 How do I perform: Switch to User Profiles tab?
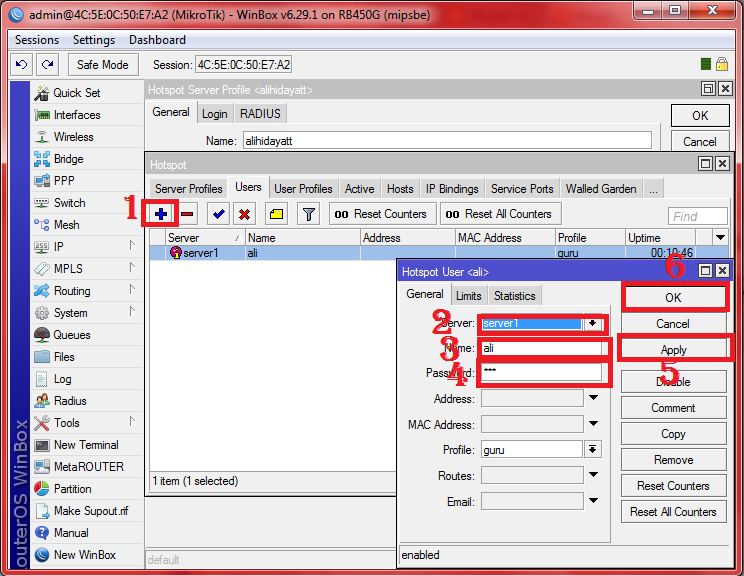pyautogui.click(x=303, y=189)
